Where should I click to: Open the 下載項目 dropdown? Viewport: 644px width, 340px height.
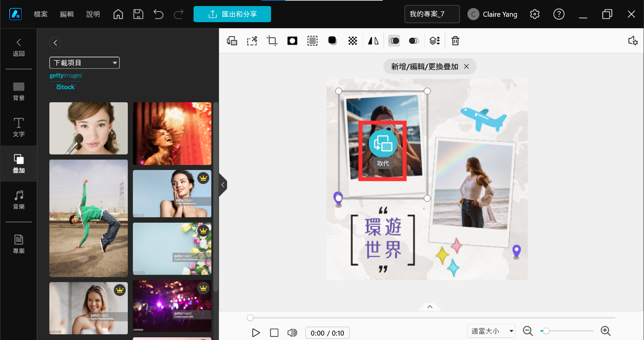pos(85,63)
